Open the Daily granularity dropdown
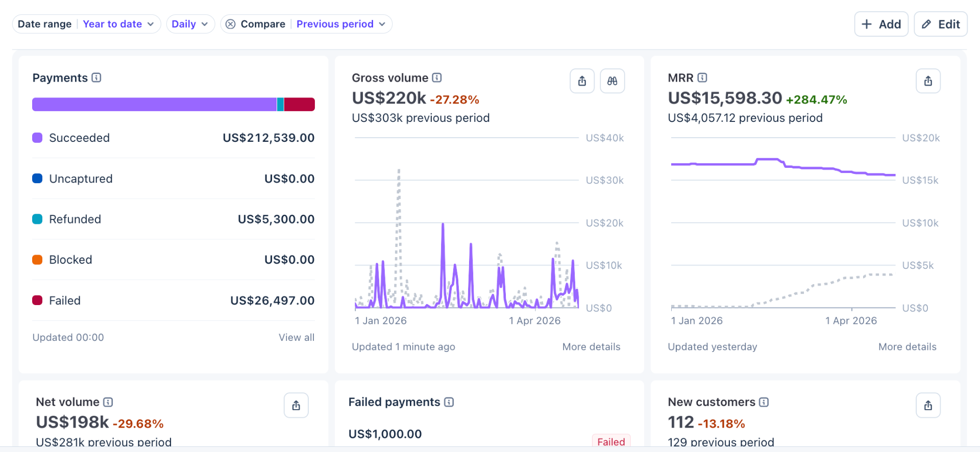 190,24
